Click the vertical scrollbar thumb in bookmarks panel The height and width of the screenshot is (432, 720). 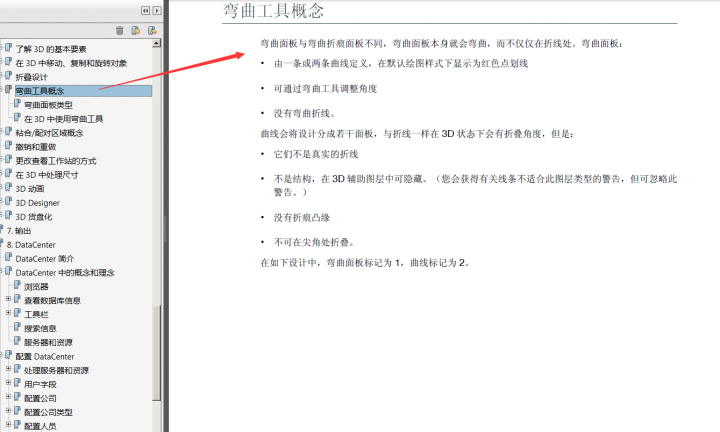click(157, 353)
